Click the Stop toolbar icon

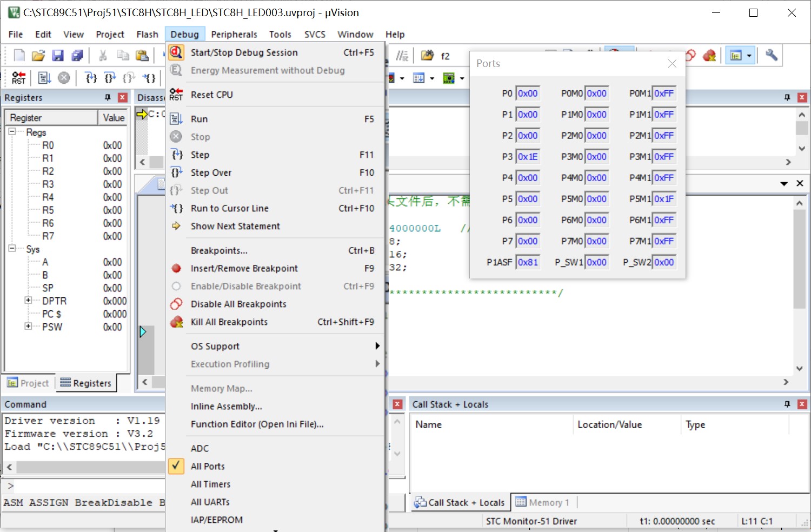pyautogui.click(x=64, y=78)
